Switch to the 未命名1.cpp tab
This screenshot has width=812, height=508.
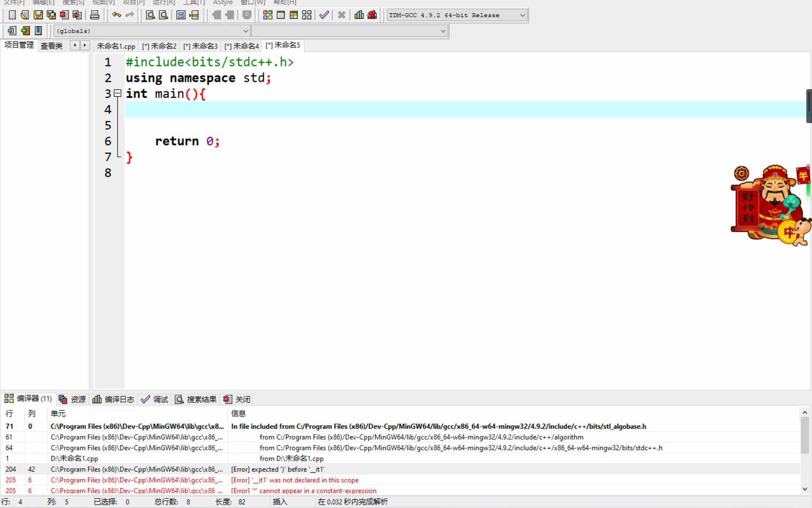click(x=117, y=46)
